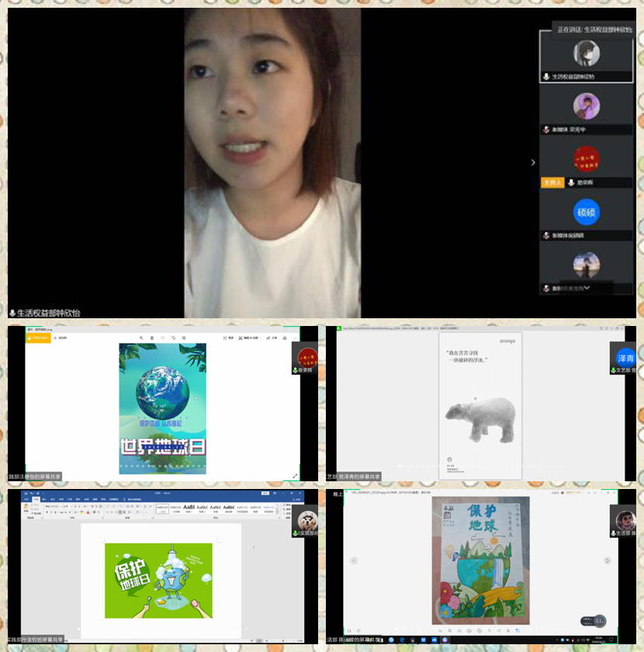Screen dimensions: 644x652
Task: Click the blue 硕硕 participant avatar
Action: pos(586,212)
